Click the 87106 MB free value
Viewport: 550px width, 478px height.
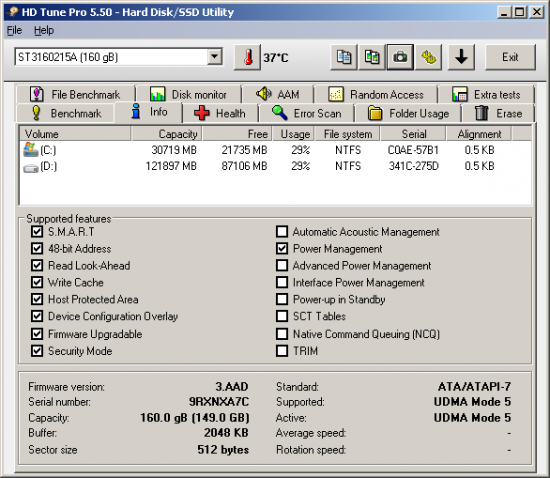(x=244, y=166)
